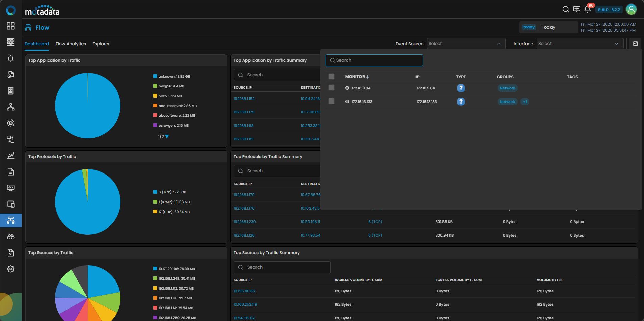The width and height of the screenshot is (644, 321).
Task: Click the notifications bell icon
Action: click(587, 9)
